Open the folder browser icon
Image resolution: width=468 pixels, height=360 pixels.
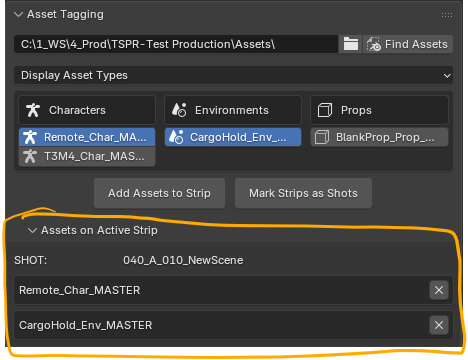[x=351, y=44]
